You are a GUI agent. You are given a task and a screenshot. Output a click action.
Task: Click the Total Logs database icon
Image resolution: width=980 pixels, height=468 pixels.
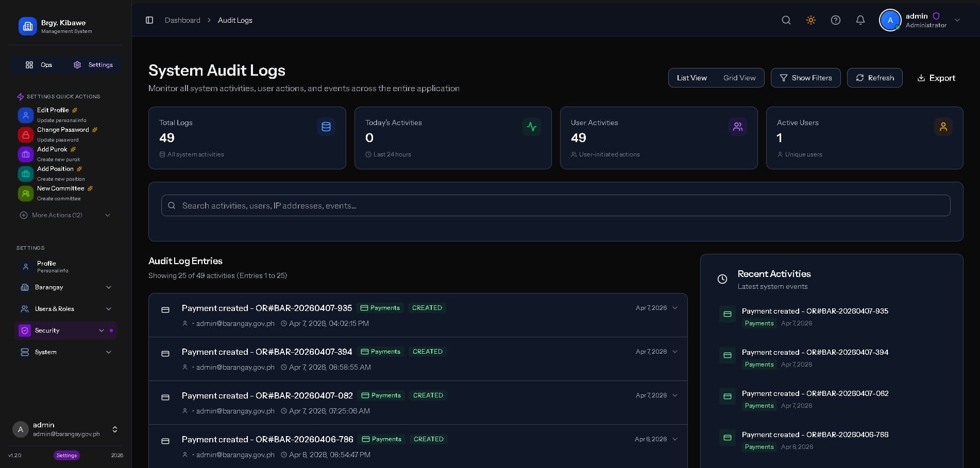326,127
